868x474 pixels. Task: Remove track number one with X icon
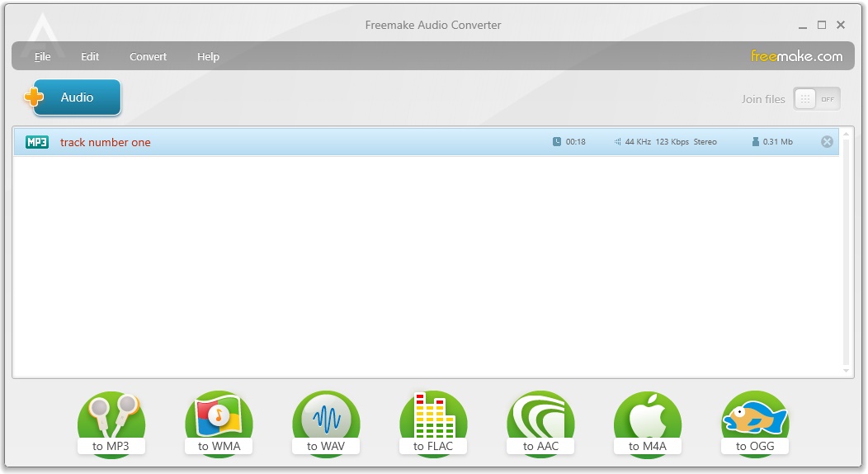tap(827, 142)
